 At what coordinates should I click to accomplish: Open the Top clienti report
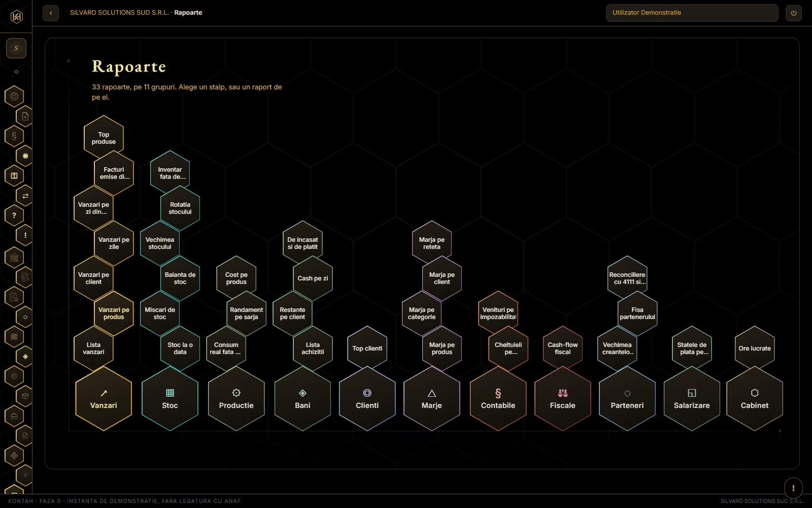click(367, 348)
